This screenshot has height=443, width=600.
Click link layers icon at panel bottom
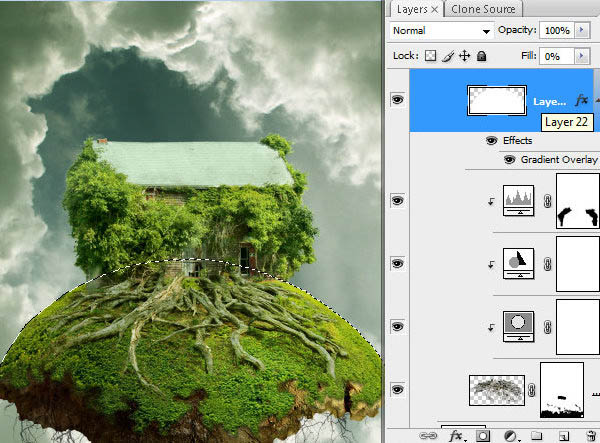click(428, 436)
